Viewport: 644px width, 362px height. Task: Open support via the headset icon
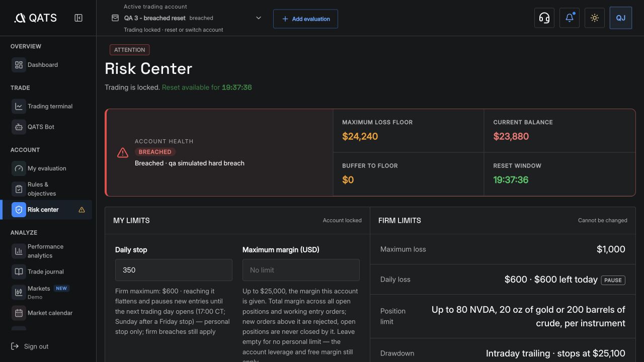[x=544, y=18]
